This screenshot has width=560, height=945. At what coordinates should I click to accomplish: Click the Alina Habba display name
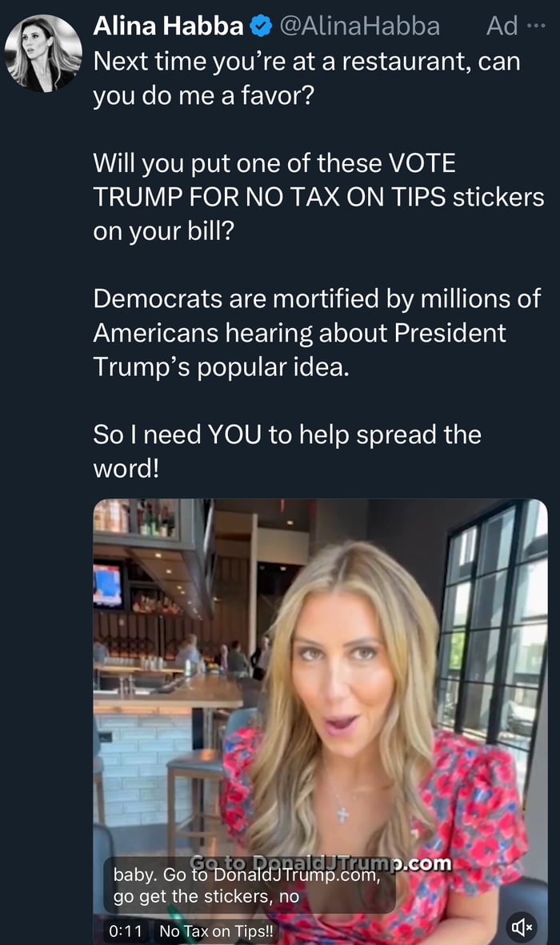click(168, 26)
